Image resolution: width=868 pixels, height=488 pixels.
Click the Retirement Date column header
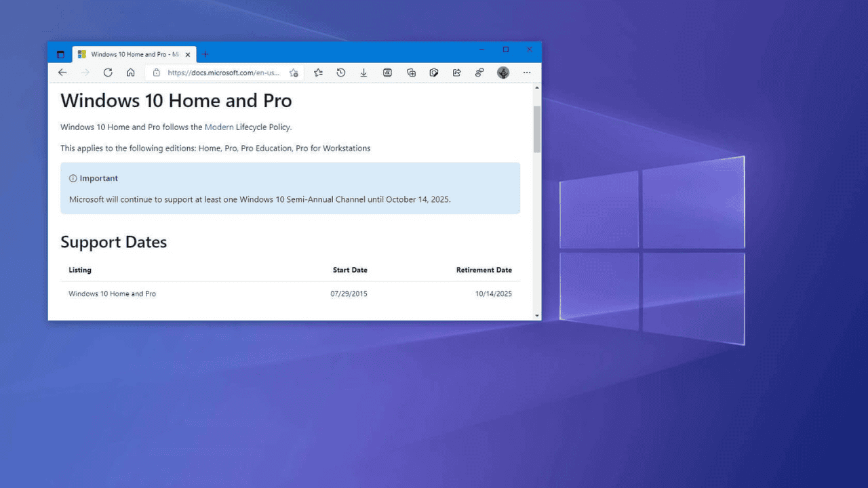484,270
